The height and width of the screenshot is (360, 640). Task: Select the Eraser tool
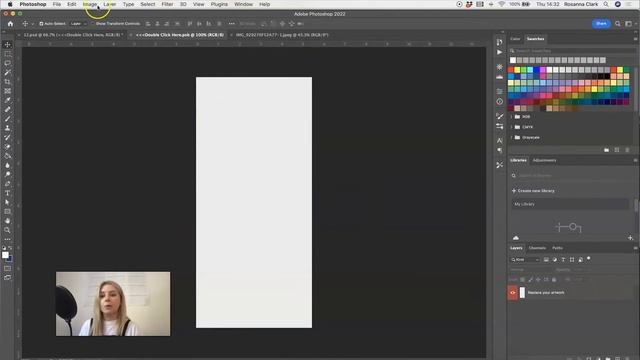[7, 147]
